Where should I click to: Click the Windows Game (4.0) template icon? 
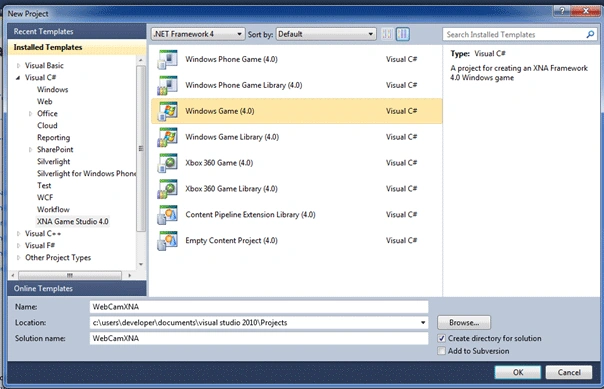pyautogui.click(x=168, y=111)
